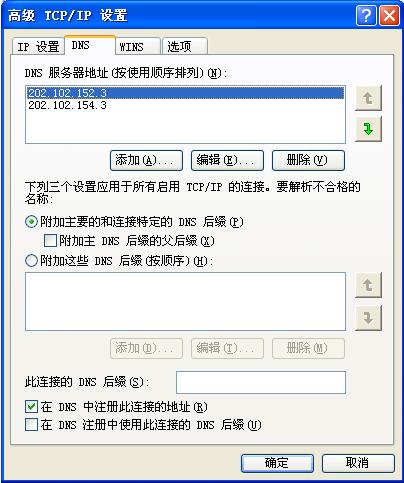Close the 高级 TCP/IP 设置 dialog

click(x=389, y=15)
